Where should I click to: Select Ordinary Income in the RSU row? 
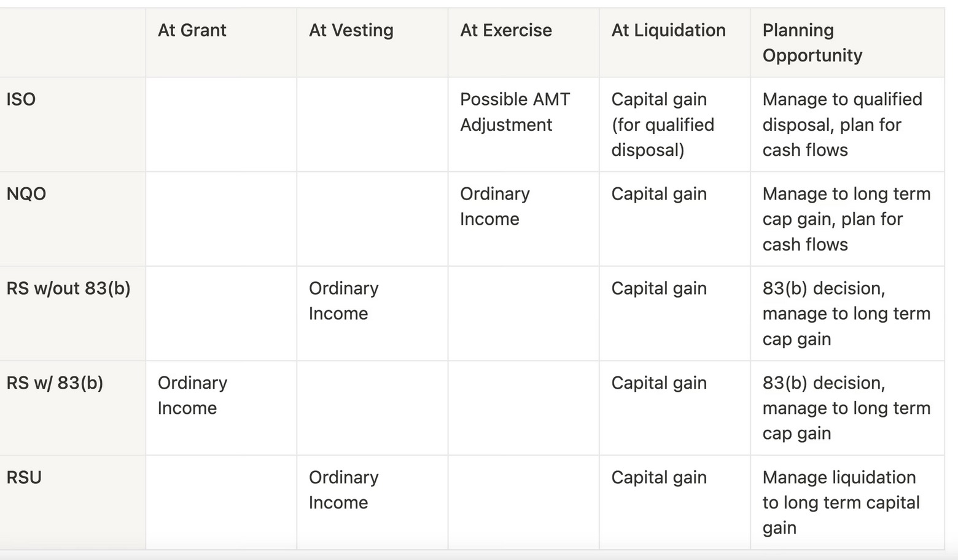[343, 490]
